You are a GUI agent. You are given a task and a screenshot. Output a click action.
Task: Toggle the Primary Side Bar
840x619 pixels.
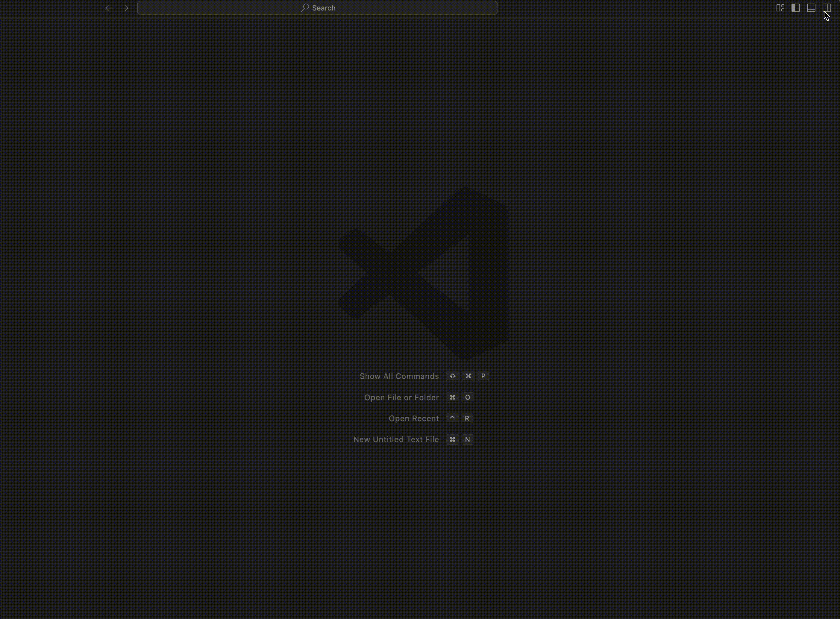coord(795,8)
